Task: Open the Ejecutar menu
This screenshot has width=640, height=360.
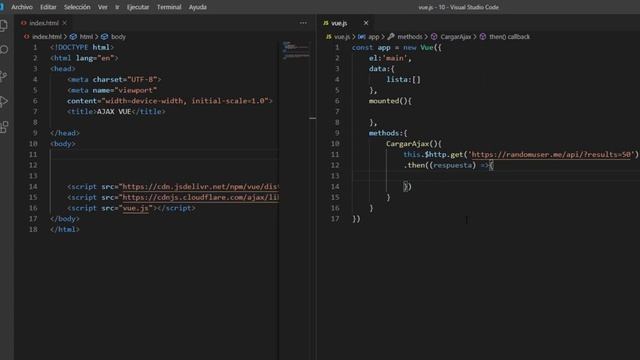Action: coord(138,7)
